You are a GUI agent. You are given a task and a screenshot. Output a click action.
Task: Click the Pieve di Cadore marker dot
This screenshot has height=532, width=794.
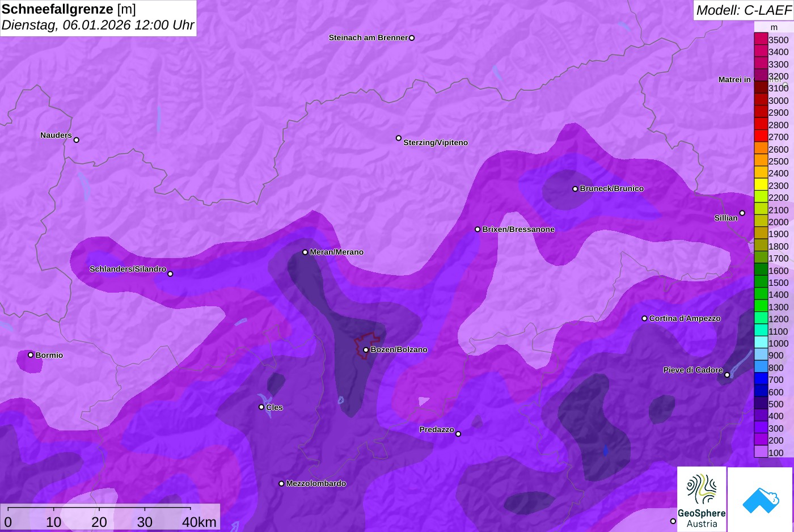pyautogui.click(x=727, y=375)
